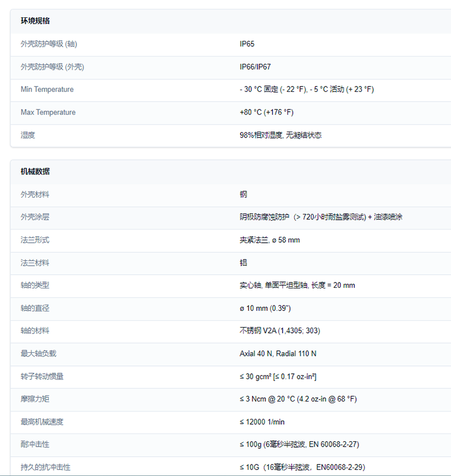Select the 98%相对湿度 value
This screenshot has width=451, height=476.
[281, 135]
